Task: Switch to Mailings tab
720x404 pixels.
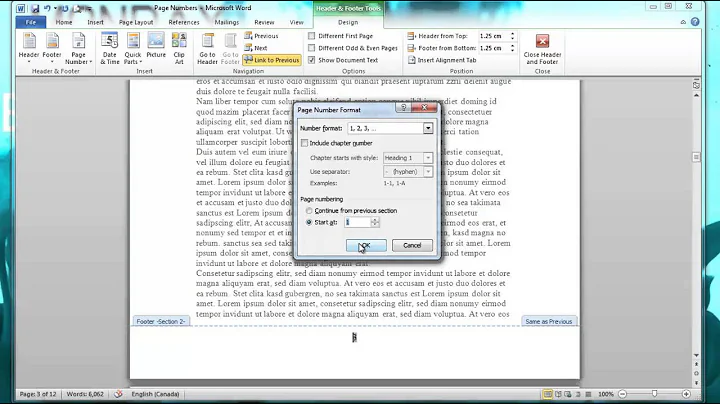Action: click(227, 22)
